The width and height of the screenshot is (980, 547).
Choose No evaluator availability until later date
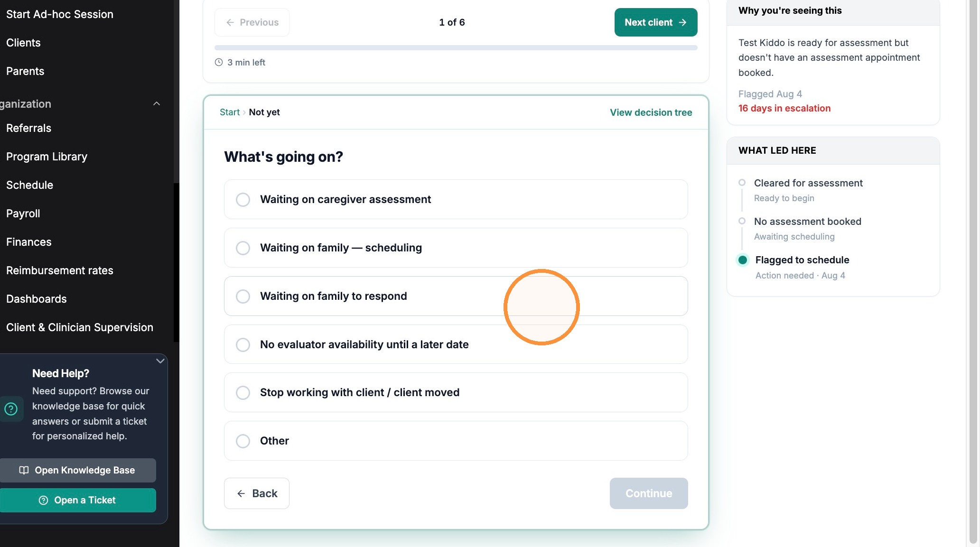[x=456, y=344]
